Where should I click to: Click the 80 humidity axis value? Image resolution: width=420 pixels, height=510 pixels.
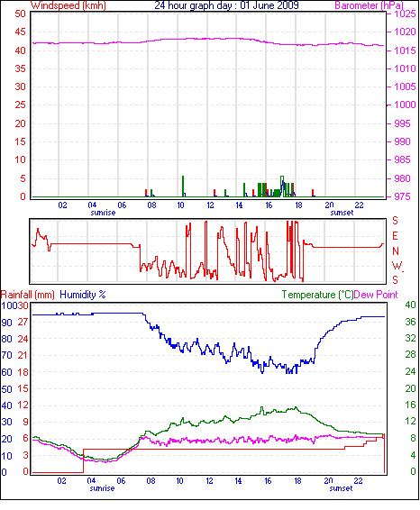click(x=7, y=339)
